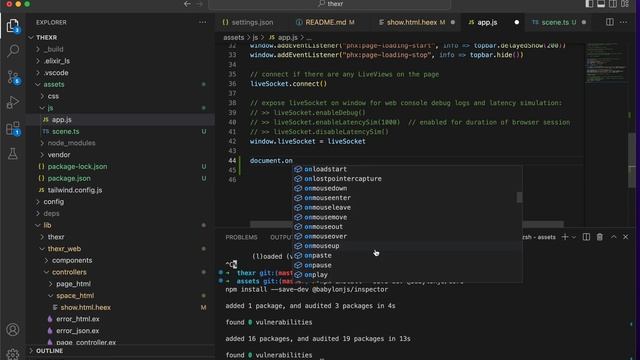Switch to the scene.ts tab

tap(559, 22)
